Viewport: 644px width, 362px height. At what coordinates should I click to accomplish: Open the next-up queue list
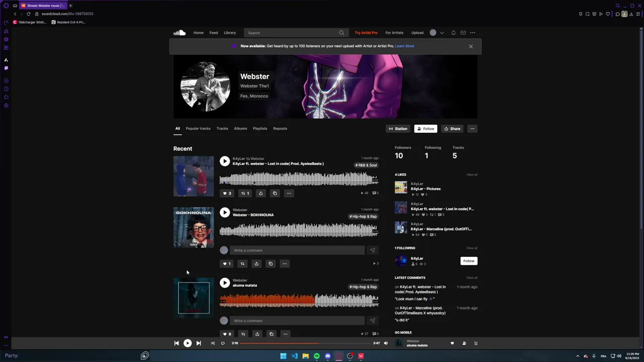(x=476, y=343)
